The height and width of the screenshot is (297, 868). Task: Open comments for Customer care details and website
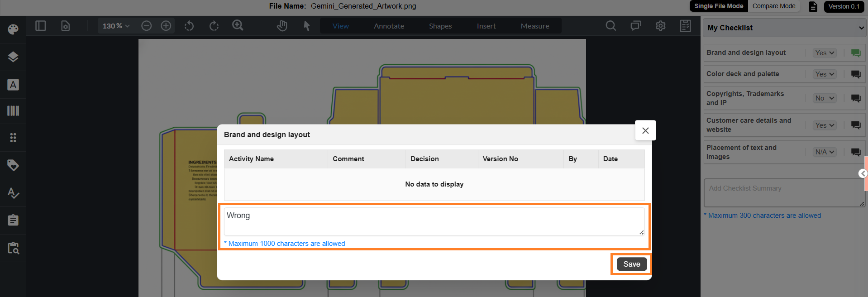tap(856, 125)
